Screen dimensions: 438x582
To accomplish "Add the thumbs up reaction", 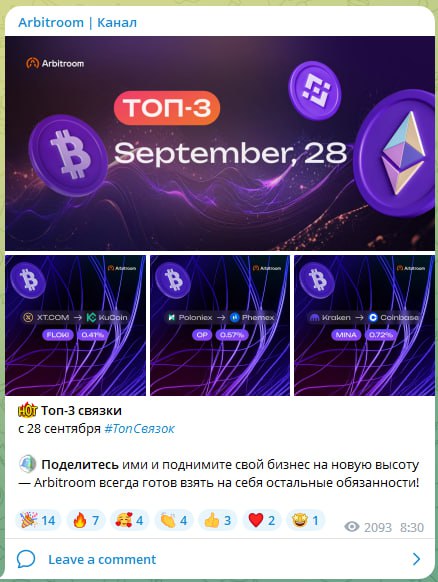I will [x=218, y=520].
